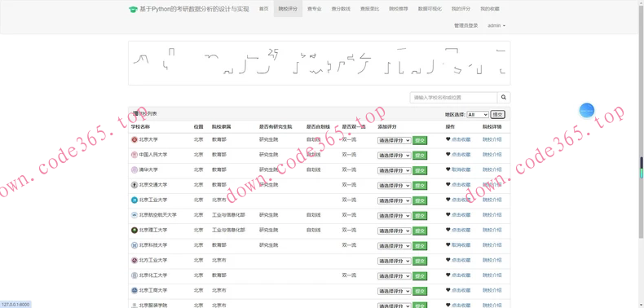Click the 北京交通大学 school logo
Screen dimensions: 644x308
click(134, 185)
